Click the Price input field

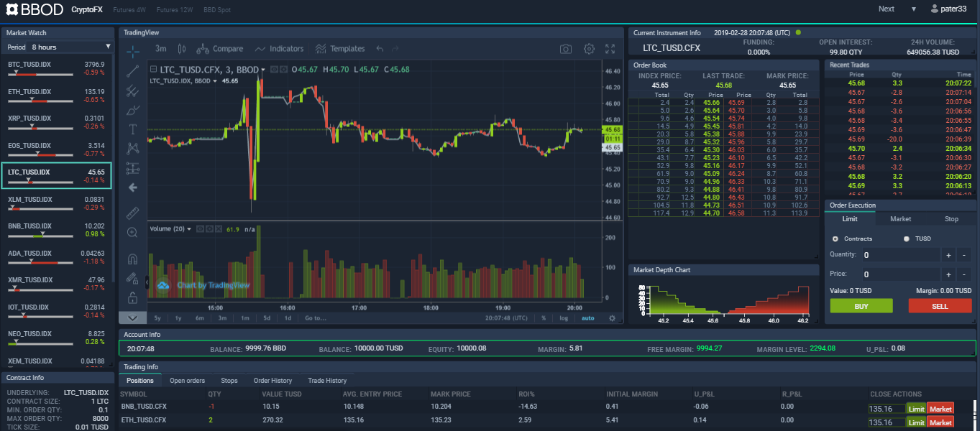[900, 274]
